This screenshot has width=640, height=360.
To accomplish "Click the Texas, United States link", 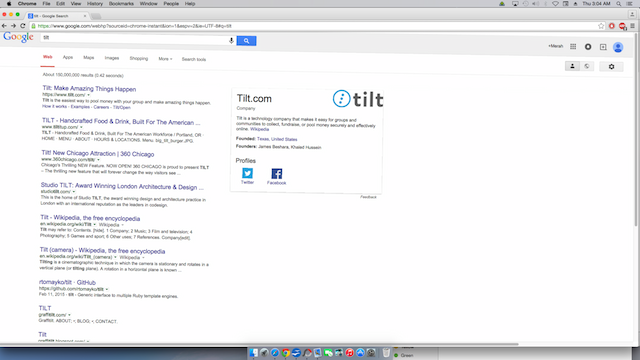I will pyautogui.click(x=277, y=139).
